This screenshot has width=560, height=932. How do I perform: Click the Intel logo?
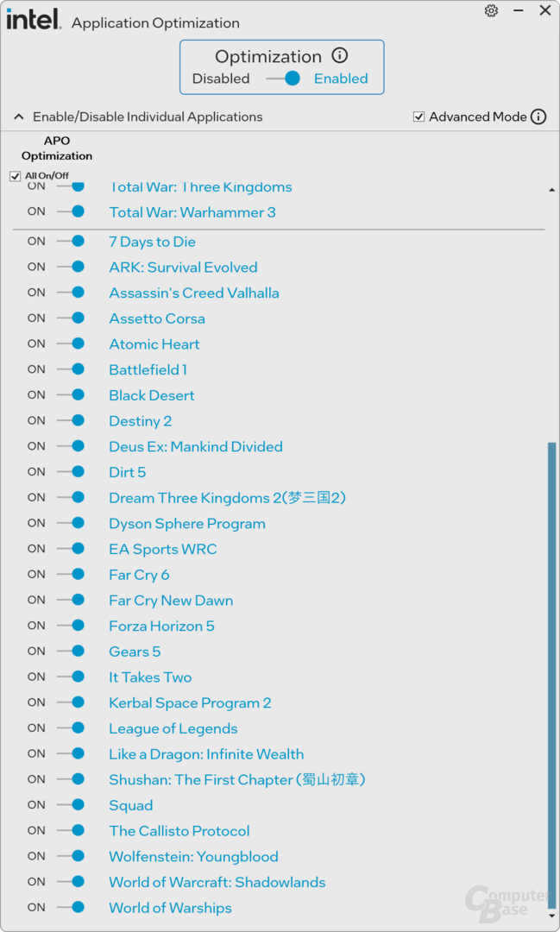tap(34, 20)
